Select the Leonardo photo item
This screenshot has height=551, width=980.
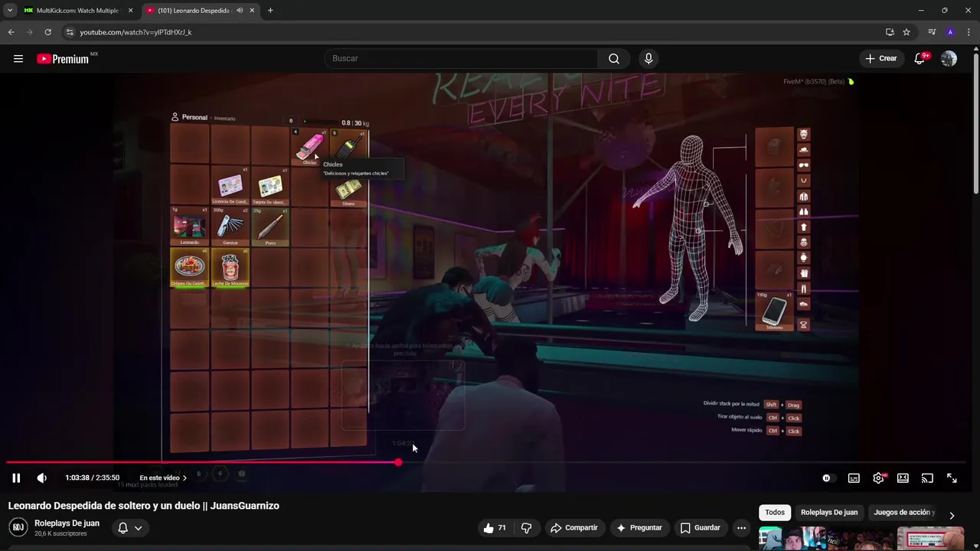[189, 227]
